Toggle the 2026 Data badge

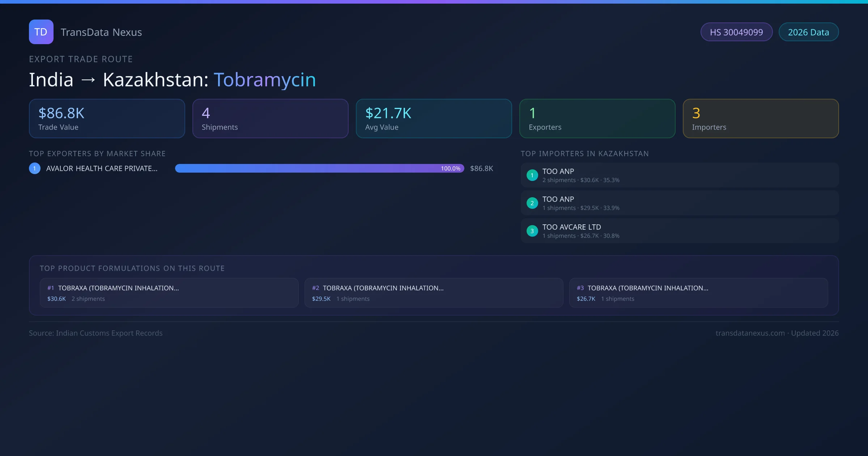click(809, 32)
